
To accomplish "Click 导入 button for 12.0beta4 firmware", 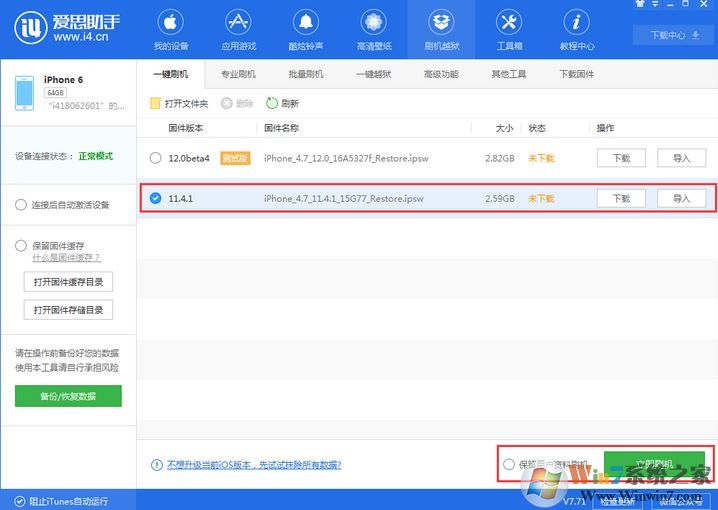I will pos(681,158).
